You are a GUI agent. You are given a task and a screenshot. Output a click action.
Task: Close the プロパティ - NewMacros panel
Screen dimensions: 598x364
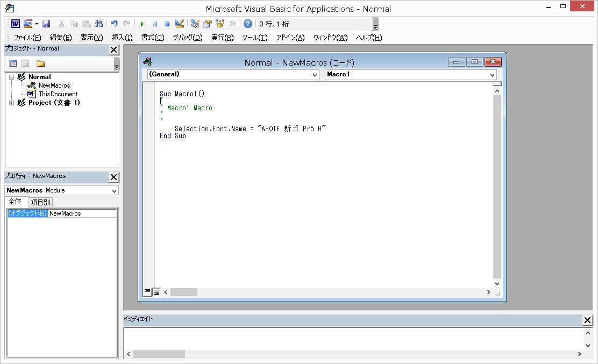point(113,177)
